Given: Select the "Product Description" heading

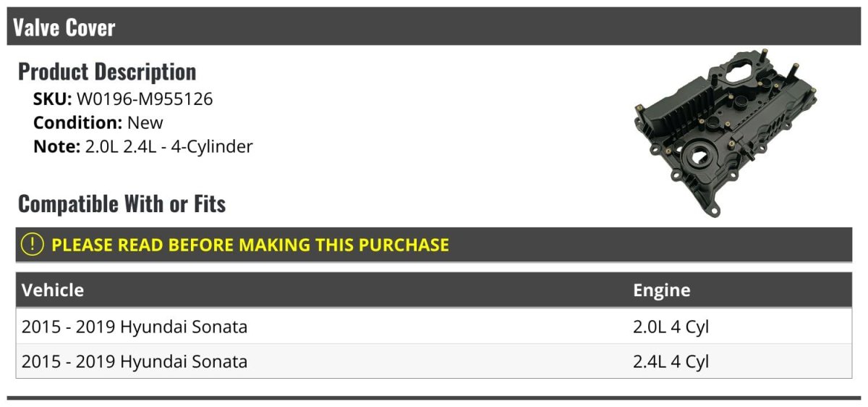Looking at the screenshot, I should pyautogui.click(x=107, y=72).
